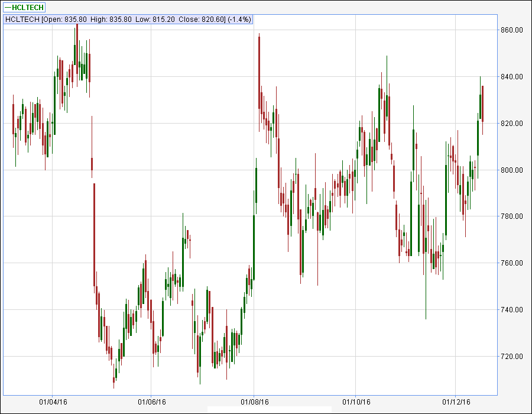Click the 860.00 price axis label

coord(512,30)
